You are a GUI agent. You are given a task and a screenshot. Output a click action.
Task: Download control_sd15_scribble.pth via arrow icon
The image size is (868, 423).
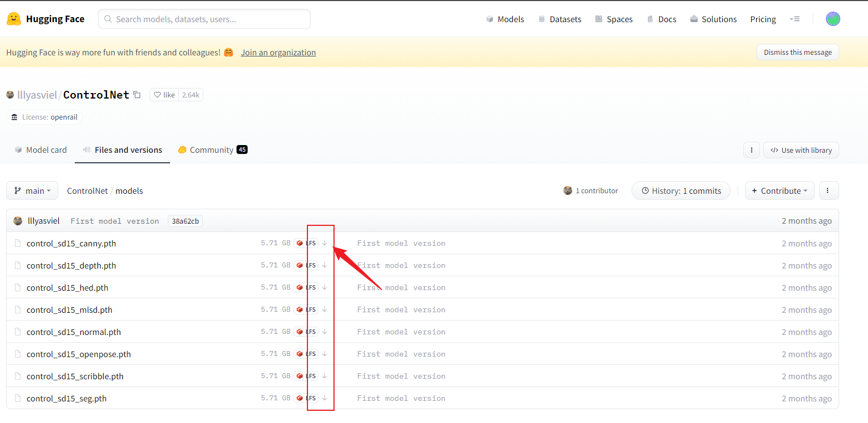[x=325, y=376]
